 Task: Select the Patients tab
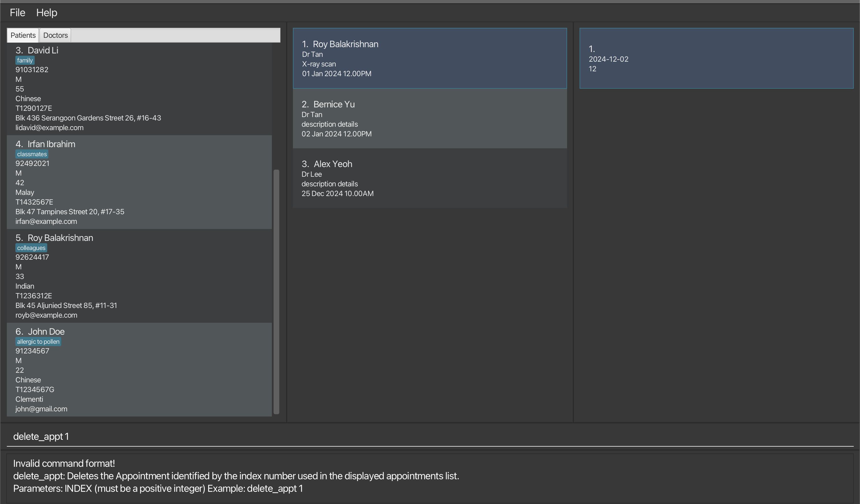23,35
